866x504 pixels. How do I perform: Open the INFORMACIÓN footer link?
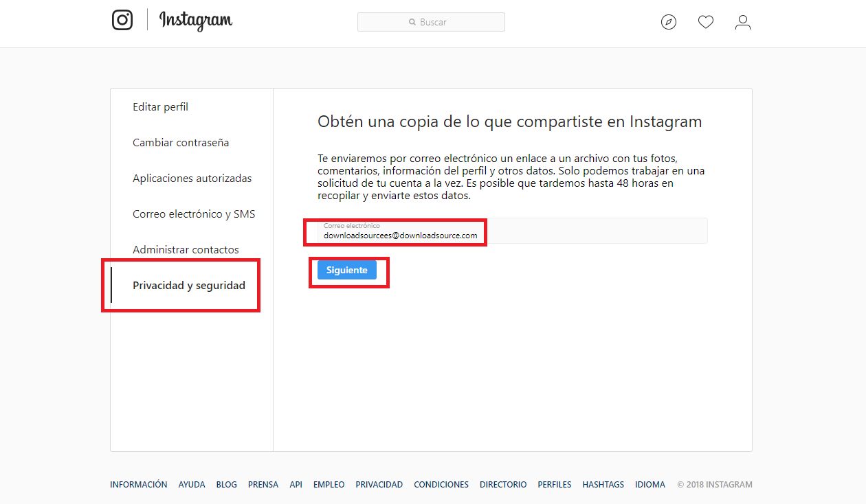coord(139,485)
